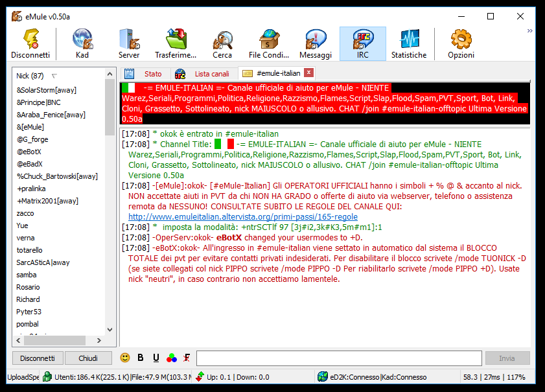Click the eD2K connection globe icon
The height and width of the screenshot is (392, 545).
323,376
